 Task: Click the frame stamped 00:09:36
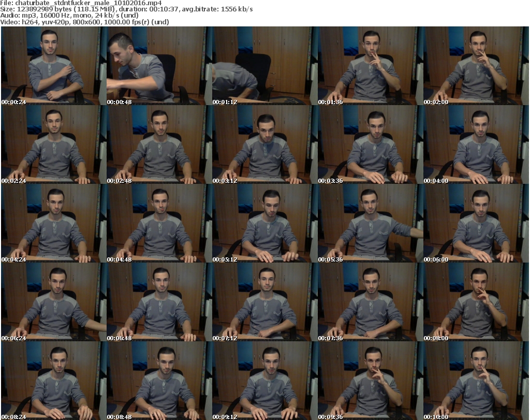click(370, 381)
